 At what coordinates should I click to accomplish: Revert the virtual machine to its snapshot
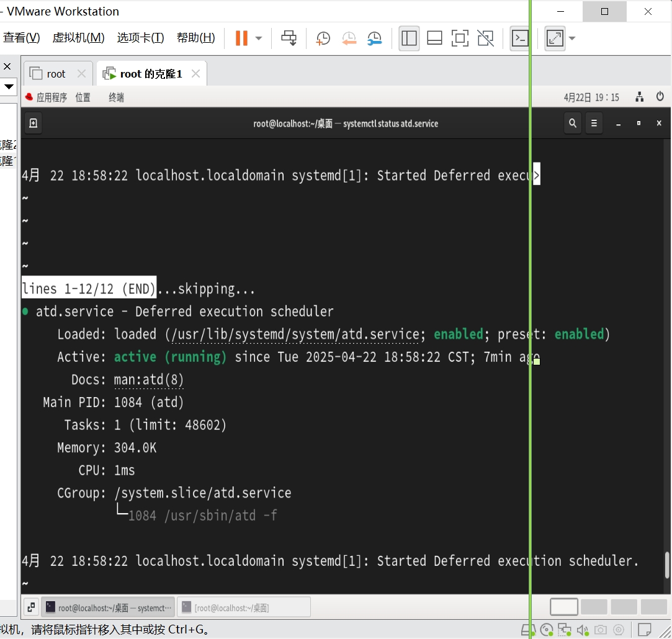point(349,38)
